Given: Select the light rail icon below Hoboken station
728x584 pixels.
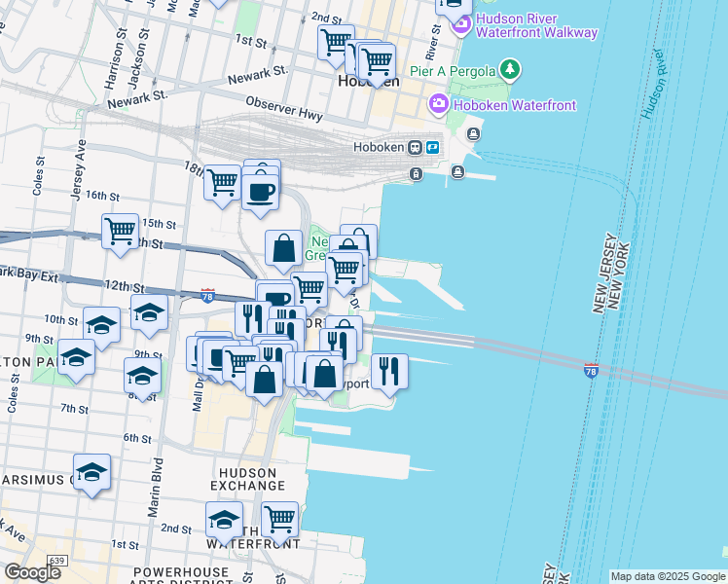Looking at the screenshot, I should pos(416,174).
